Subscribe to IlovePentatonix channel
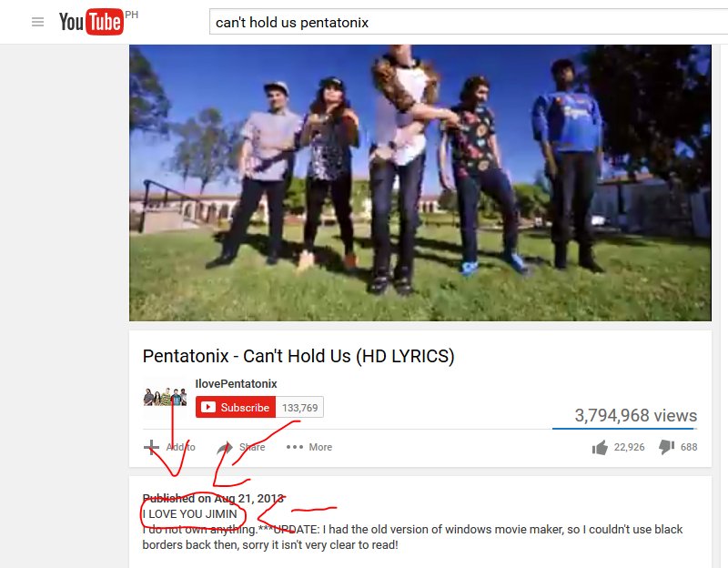Viewport: 728px width, 568px height. [236, 407]
